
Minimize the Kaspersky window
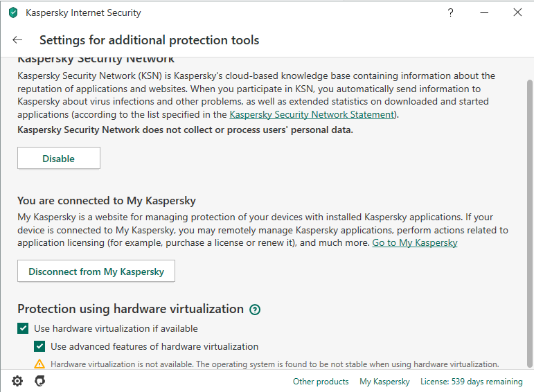click(x=484, y=12)
